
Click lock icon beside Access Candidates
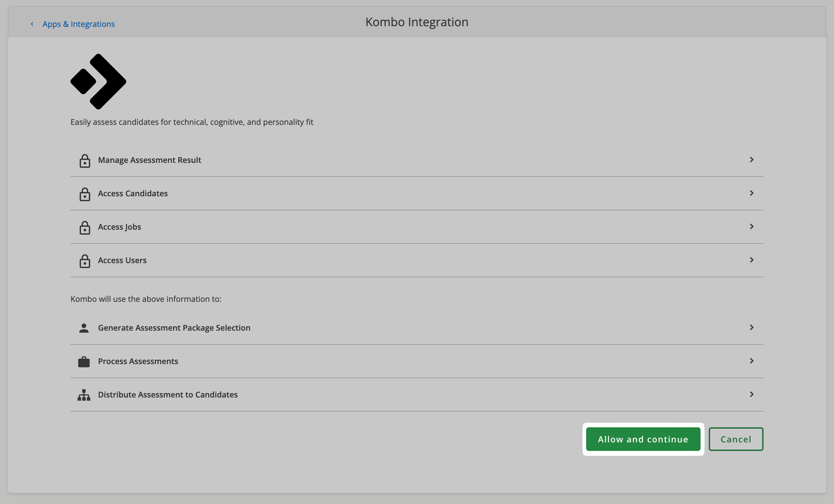85,194
